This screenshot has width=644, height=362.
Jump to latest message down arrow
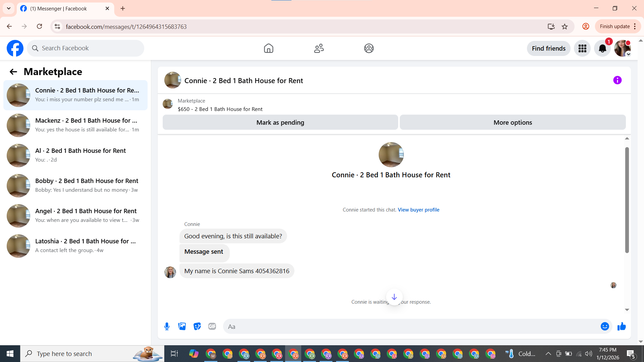pos(394,297)
